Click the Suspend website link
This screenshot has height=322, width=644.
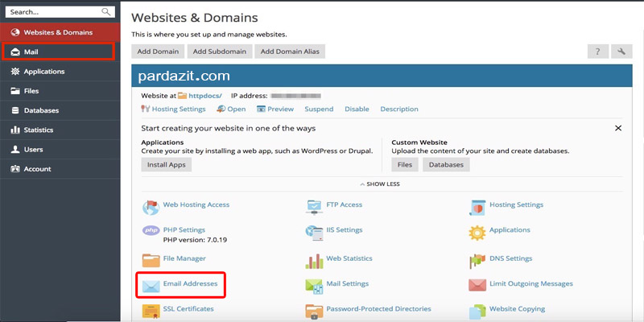pyautogui.click(x=319, y=109)
